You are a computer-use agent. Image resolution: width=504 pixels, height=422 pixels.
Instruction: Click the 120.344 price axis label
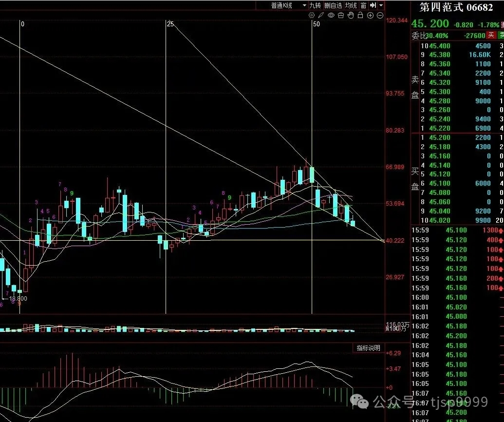click(x=397, y=20)
